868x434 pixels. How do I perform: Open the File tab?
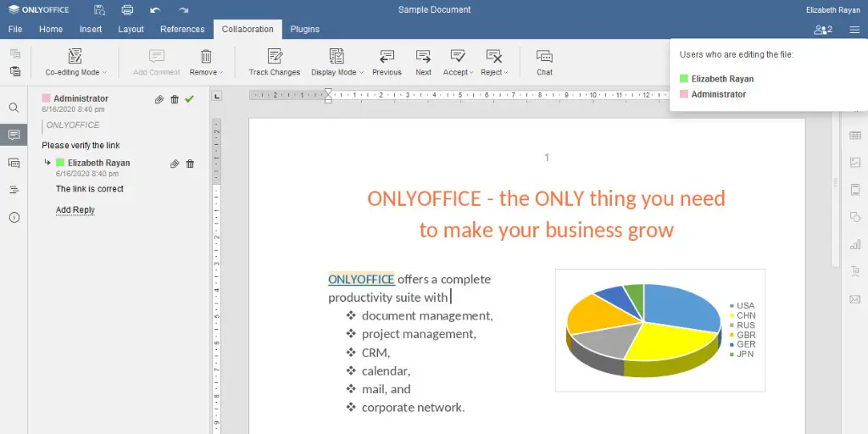(15, 30)
